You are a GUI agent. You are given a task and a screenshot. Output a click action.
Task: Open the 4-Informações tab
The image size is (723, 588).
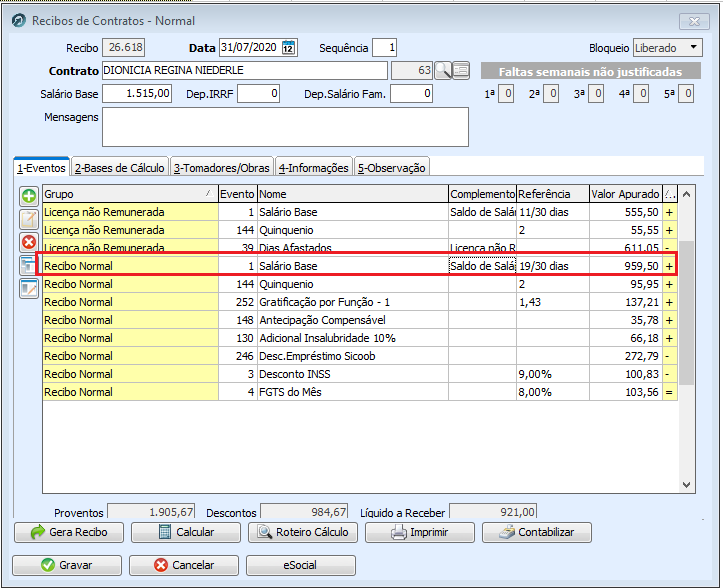click(x=314, y=168)
